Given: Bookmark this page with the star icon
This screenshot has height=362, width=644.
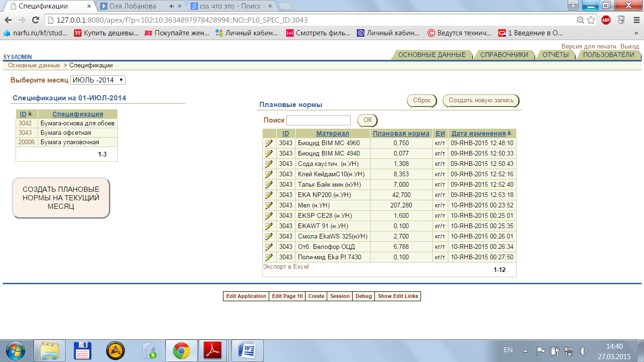Looking at the screenshot, I should click(x=591, y=20).
